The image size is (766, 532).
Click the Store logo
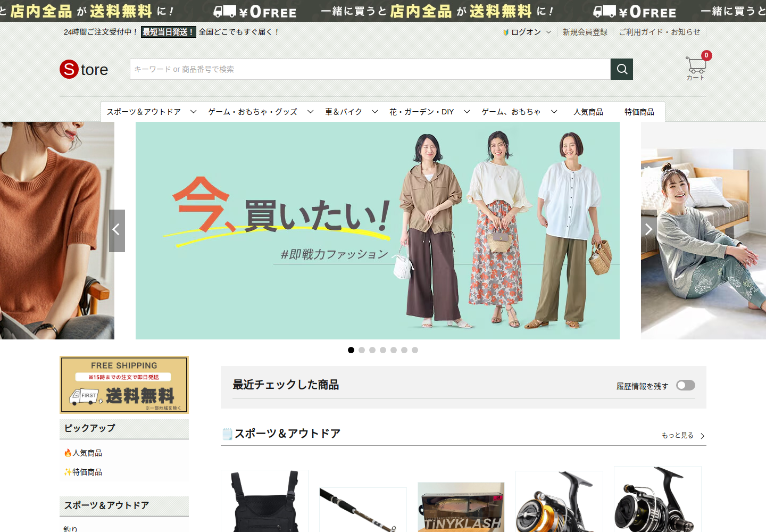pyautogui.click(x=84, y=69)
